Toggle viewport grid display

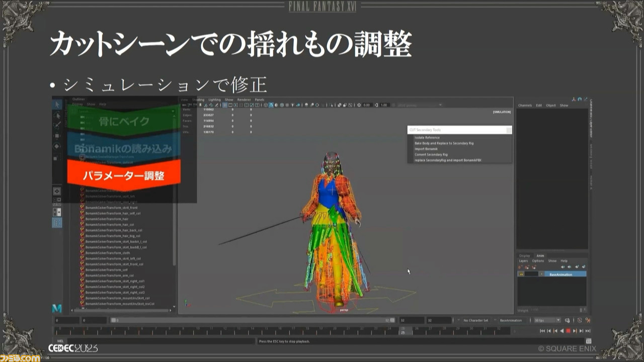(x=224, y=105)
